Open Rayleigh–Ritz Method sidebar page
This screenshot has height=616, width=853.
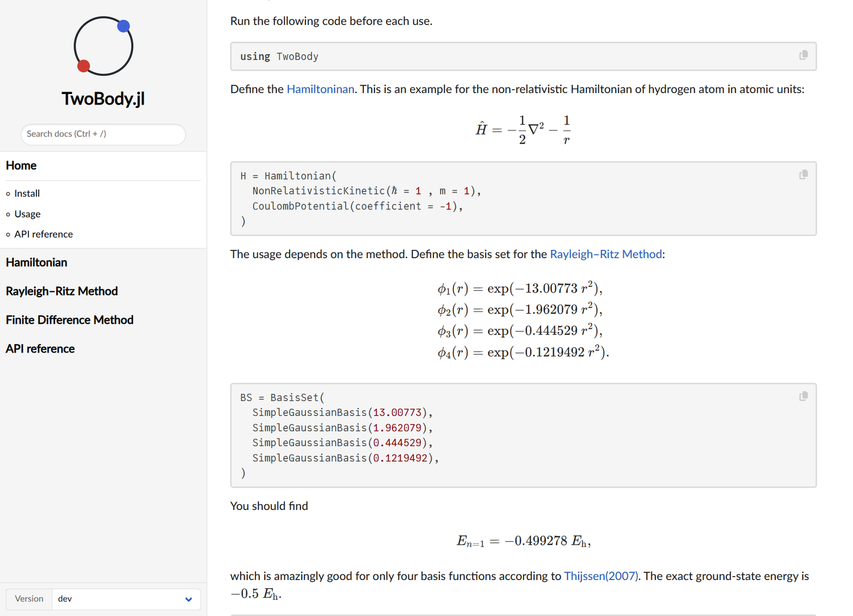pos(62,291)
